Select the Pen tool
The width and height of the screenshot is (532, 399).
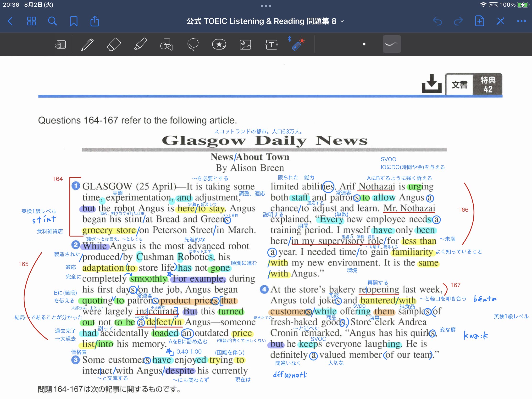[x=87, y=44]
